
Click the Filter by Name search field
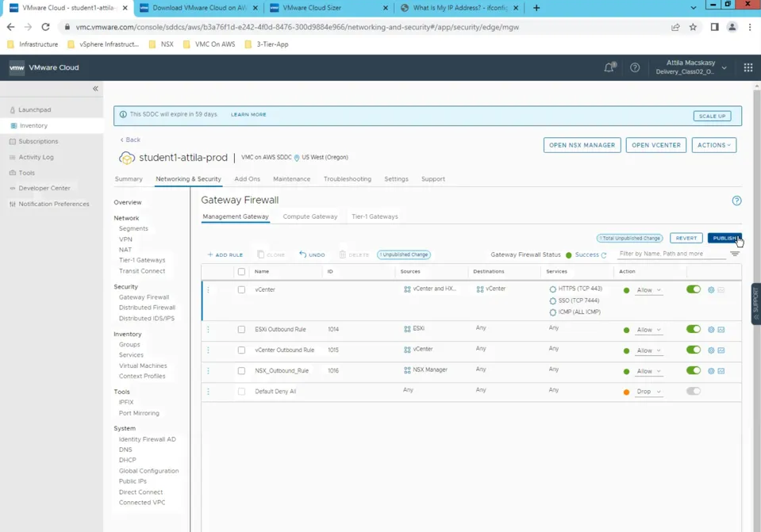[x=671, y=254]
